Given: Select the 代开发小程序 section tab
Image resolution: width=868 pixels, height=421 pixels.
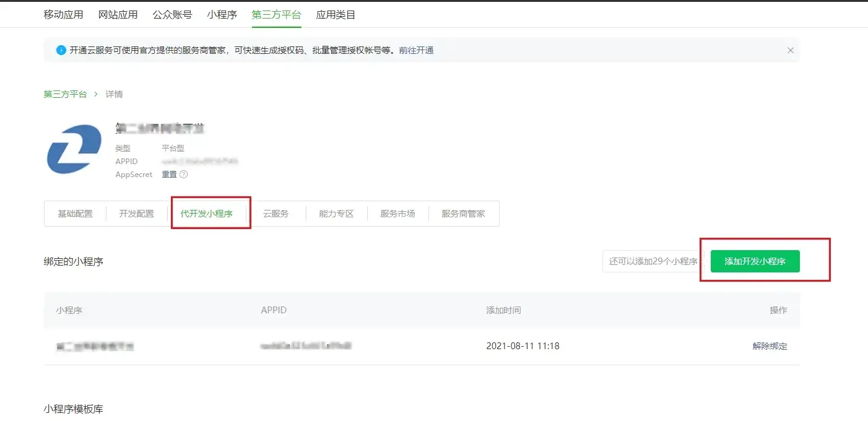Looking at the screenshot, I should pyautogui.click(x=206, y=214).
